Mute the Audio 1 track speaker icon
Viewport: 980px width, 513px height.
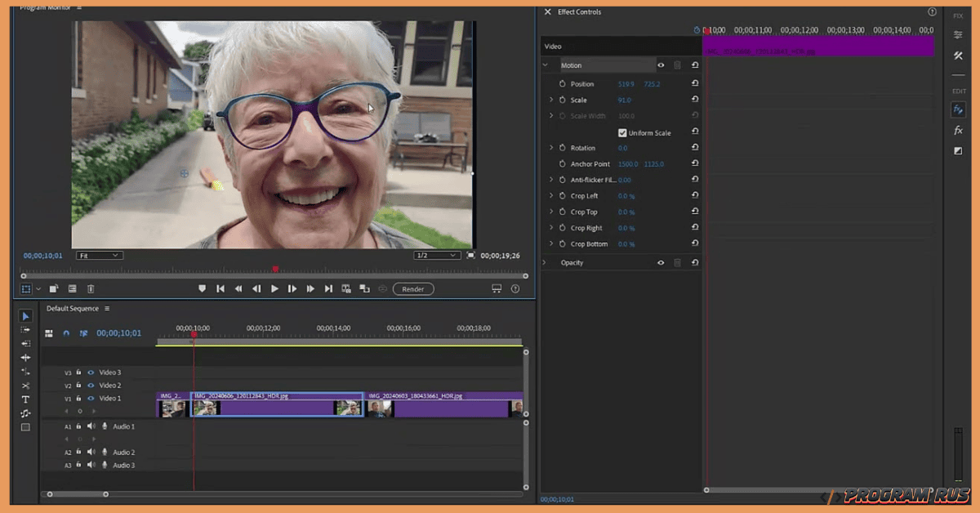coord(91,426)
